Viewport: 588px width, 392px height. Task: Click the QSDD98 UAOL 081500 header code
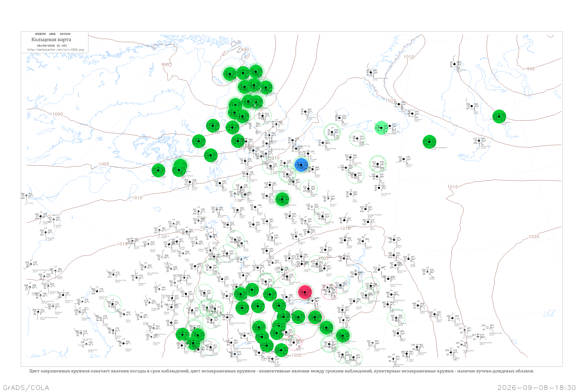click(x=53, y=34)
